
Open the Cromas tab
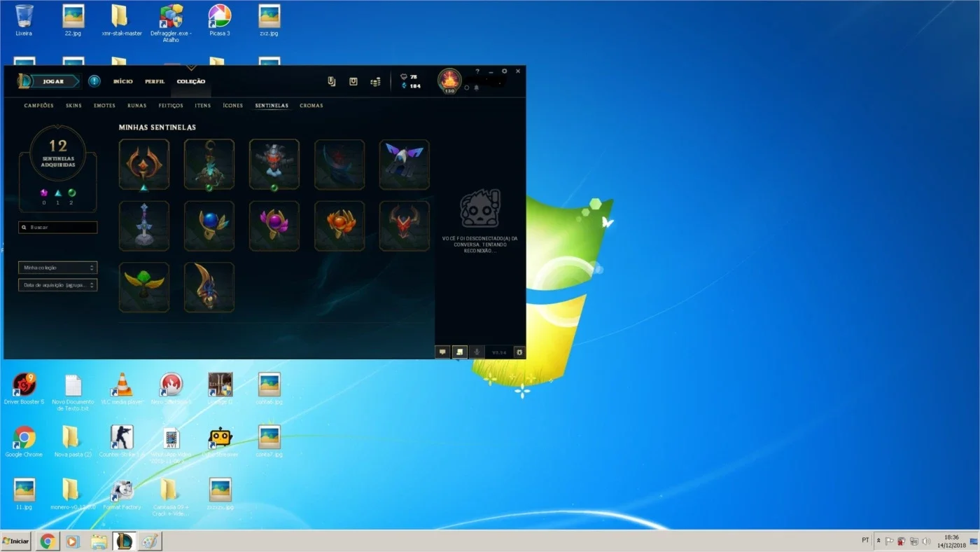coord(311,106)
